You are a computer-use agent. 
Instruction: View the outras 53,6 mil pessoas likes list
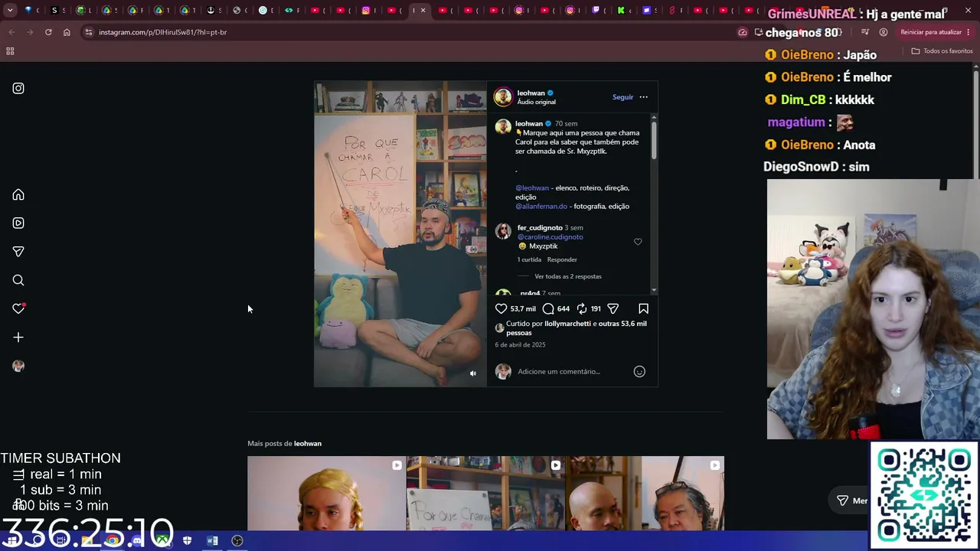(577, 328)
